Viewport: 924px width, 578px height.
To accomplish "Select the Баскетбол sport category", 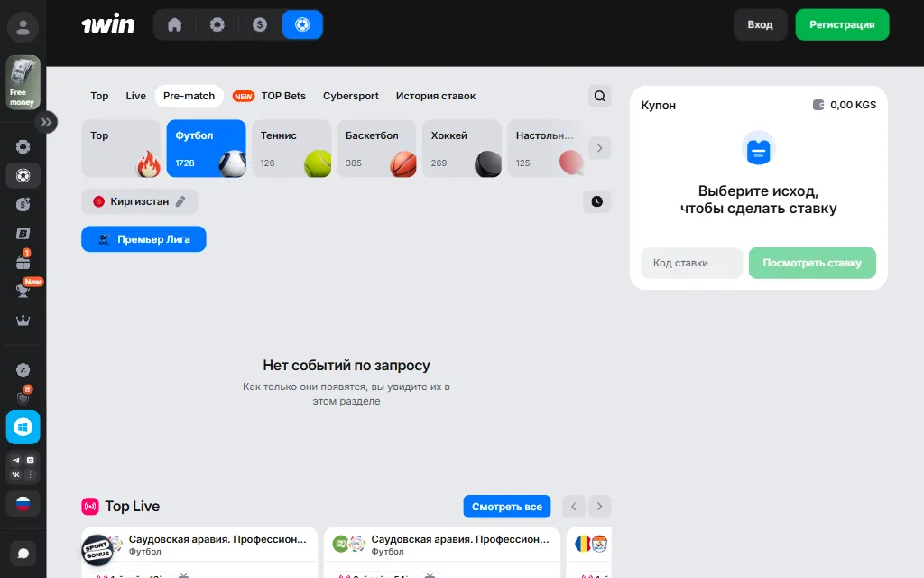I will [x=376, y=149].
